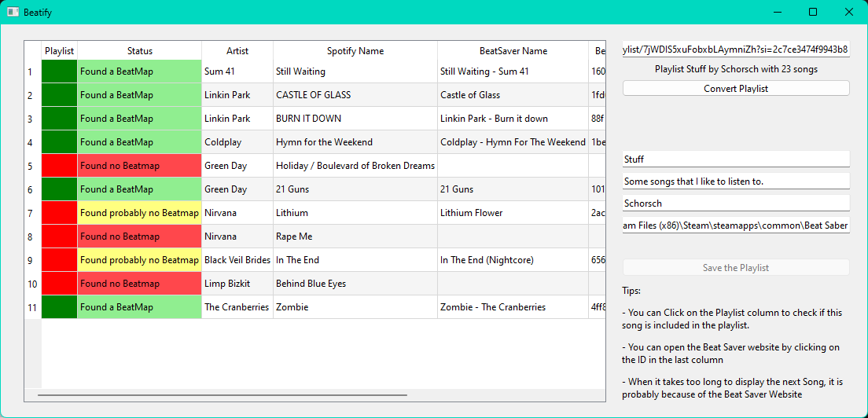Click 'Found probably no Beatmap' status for In The End
The image size is (868, 418).
[x=139, y=260]
